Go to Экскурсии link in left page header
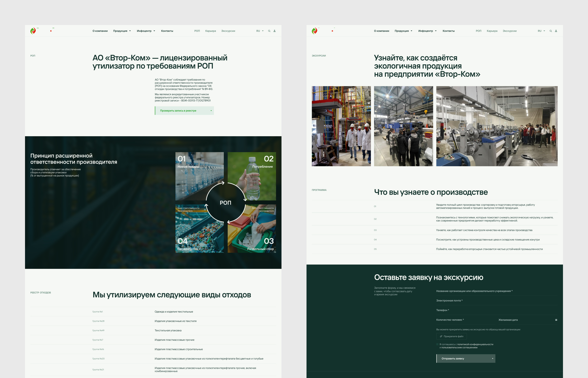The height and width of the screenshot is (378, 588). pyautogui.click(x=228, y=31)
